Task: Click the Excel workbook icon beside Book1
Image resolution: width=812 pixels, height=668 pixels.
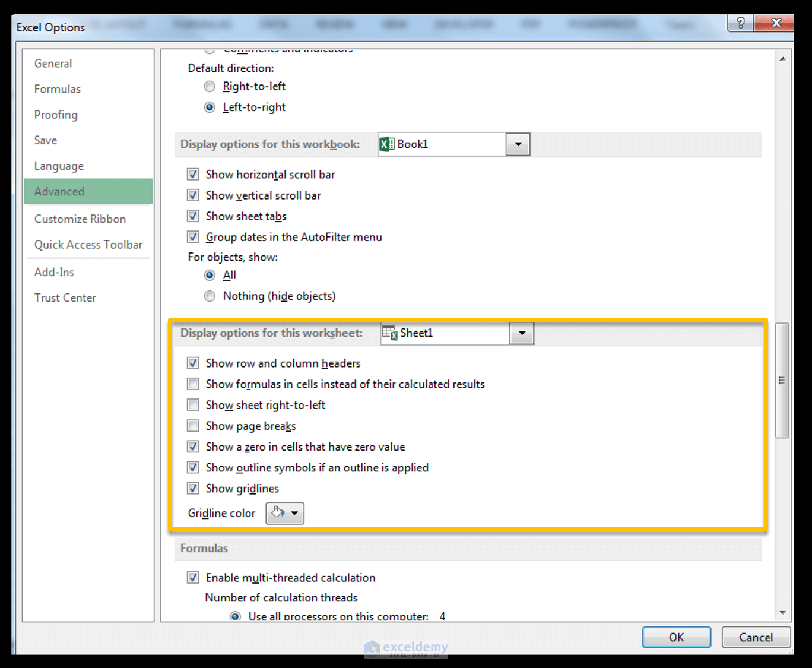Action: click(x=387, y=144)
